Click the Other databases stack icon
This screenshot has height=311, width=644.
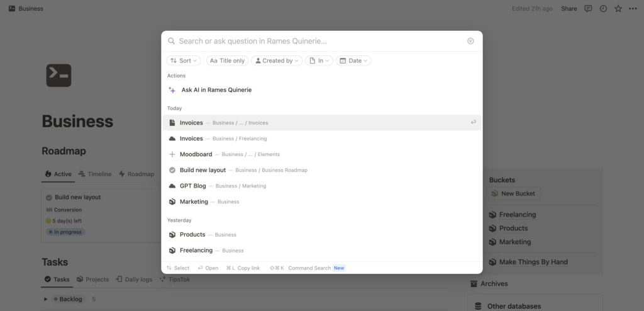(478, 306)
